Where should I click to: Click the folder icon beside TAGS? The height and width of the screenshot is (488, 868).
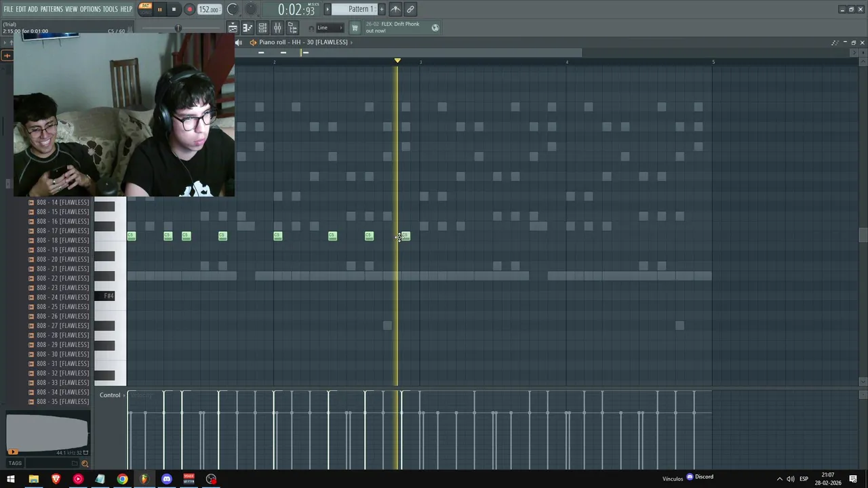pyautogui.click(x=75, y=464)
